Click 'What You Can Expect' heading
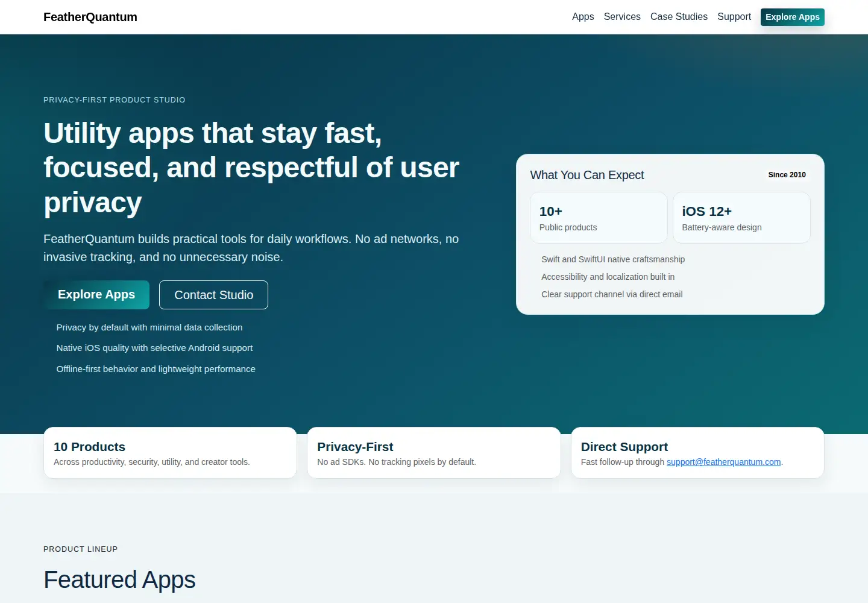The image size is (868, 603). coord(587,175)
